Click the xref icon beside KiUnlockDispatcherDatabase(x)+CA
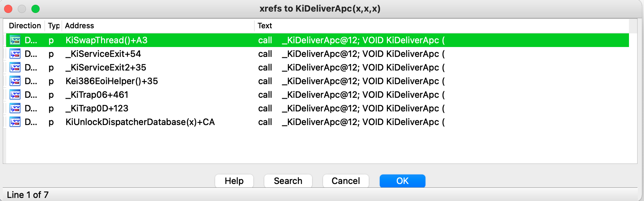644x201 pixels. (x=15, y=122)
